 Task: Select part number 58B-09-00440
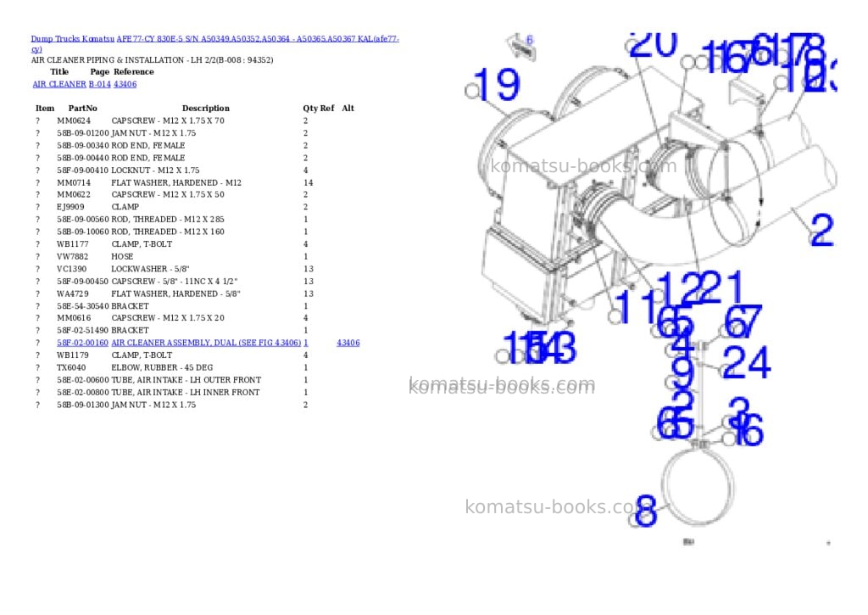(x=82, y=158)
